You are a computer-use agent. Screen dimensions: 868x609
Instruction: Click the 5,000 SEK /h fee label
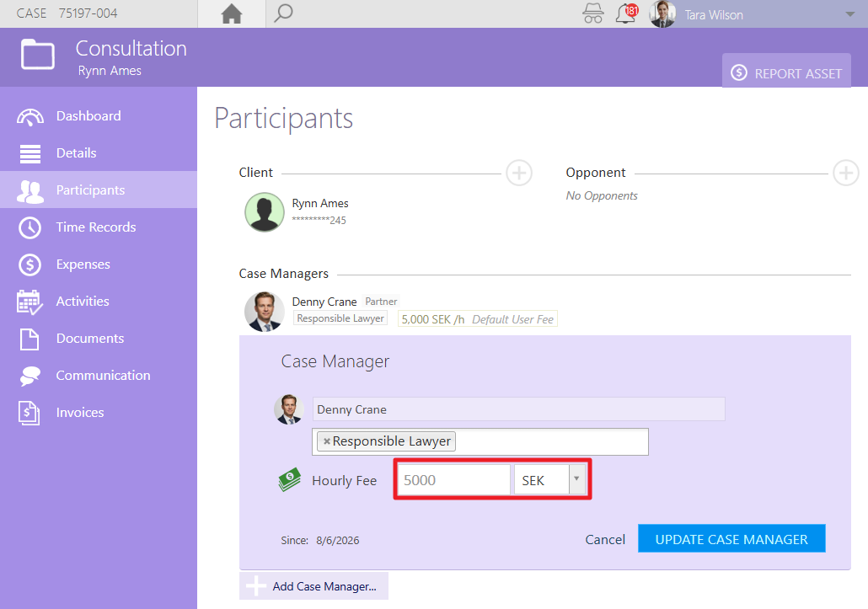click(x=433, y=320)
